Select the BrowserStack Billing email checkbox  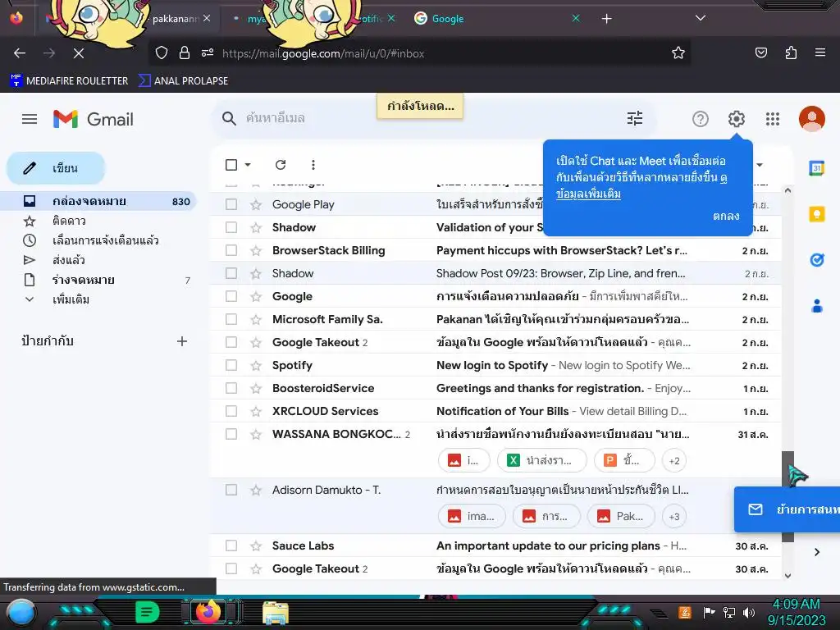[x=231, y=250]
